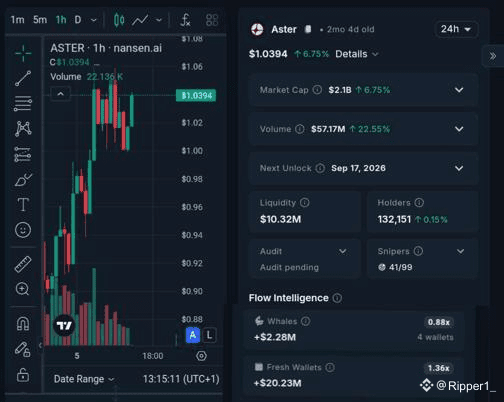Screen dimensions: 504x402
Task: Show Holders info icon
Action: pyautogui.click(x=419, y=202)
